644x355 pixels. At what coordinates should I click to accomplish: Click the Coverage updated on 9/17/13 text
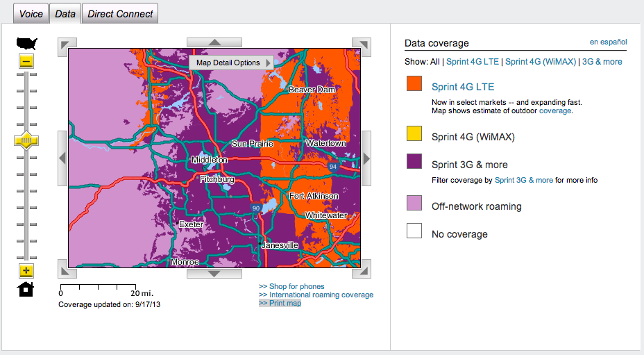pos(109,304)
